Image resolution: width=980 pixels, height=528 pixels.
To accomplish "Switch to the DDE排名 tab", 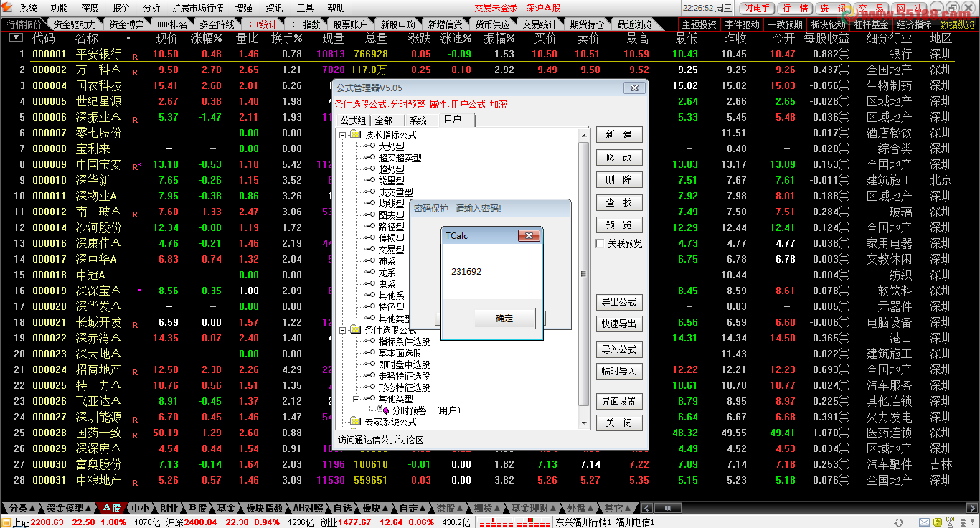I will (171, 24).
